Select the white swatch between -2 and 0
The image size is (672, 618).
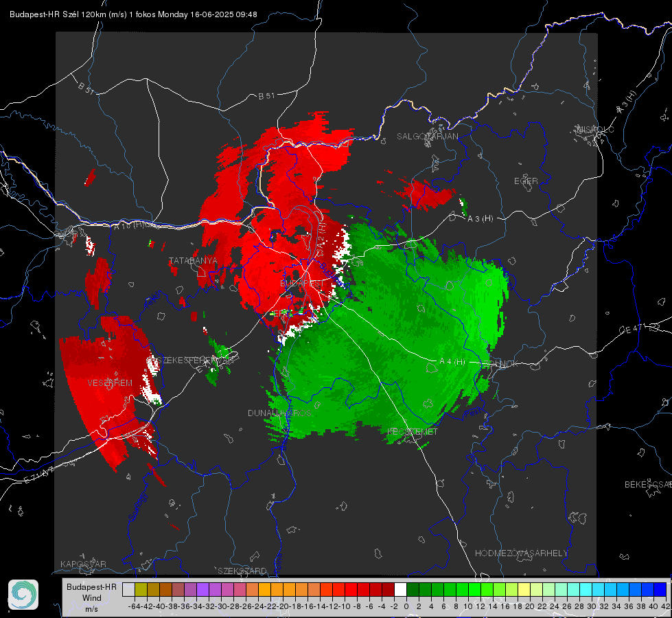[400, 589]
